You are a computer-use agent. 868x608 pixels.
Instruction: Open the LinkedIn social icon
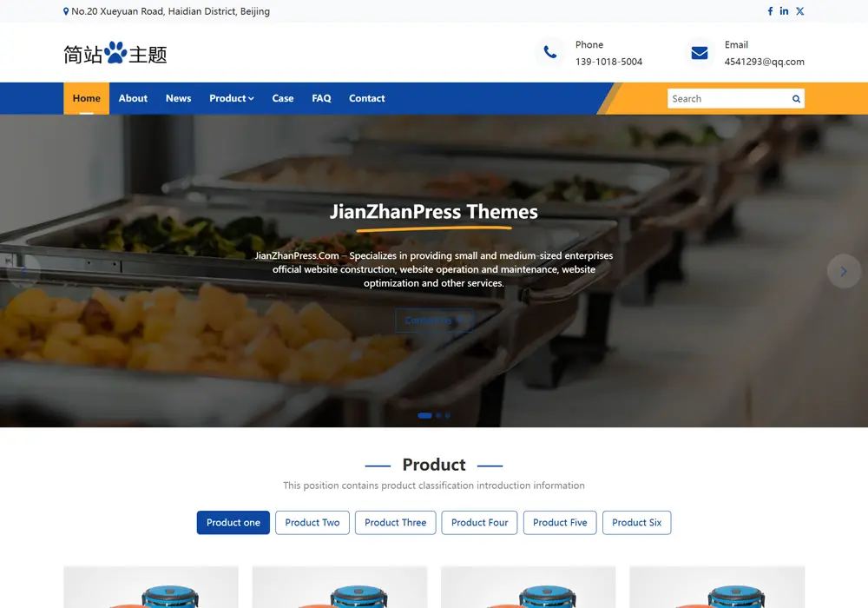(x=784, y=11)
